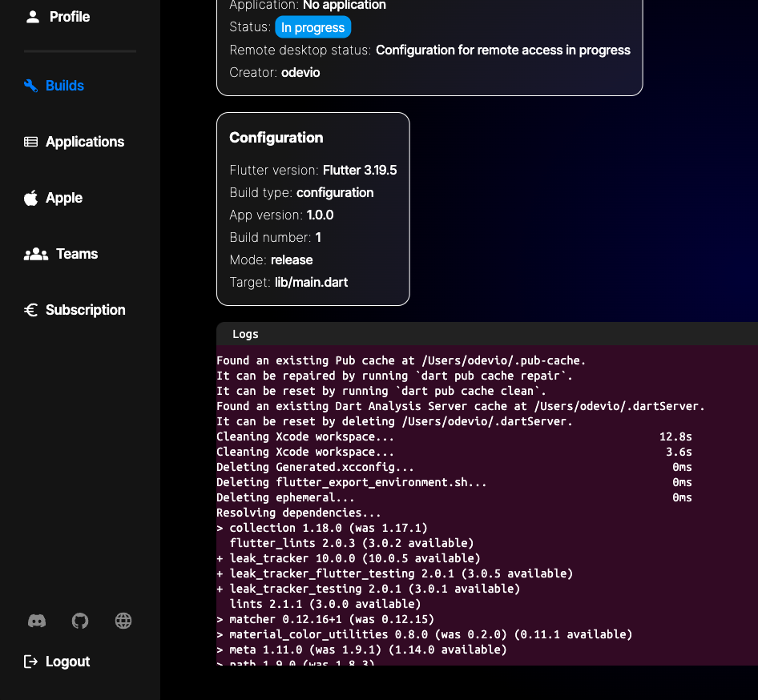Open the Subscription menu label
758x700 pixels.
86,310
